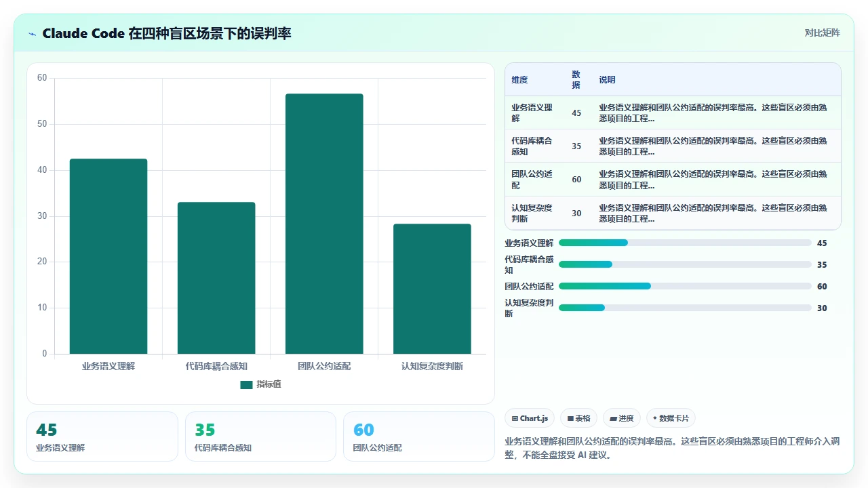Viewport: 868px width, 488px height.
Task: Click the 进度 tag chip
Action: point(622,418)
